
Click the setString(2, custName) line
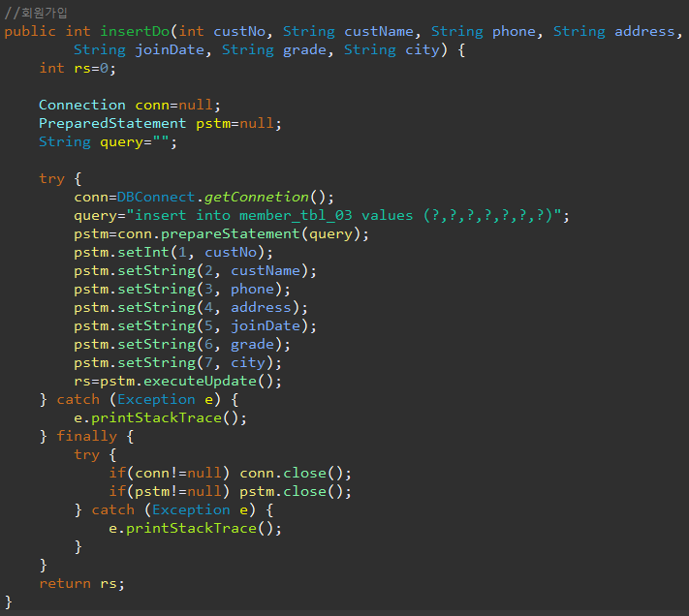(195, 271)
